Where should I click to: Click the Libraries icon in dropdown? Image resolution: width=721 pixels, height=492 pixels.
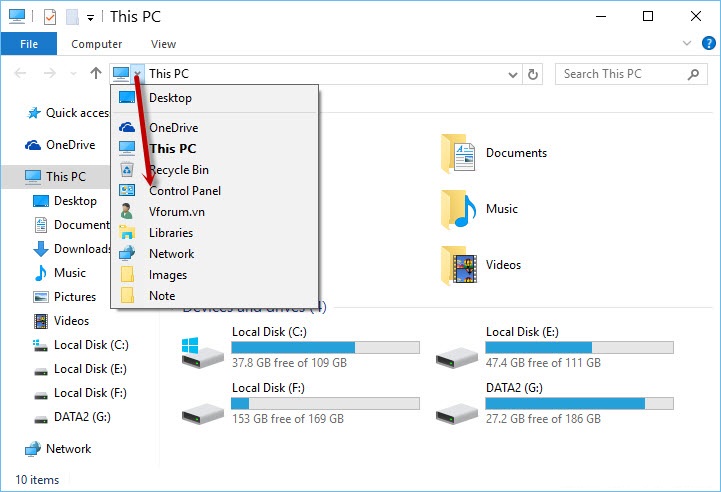pyautogui.click(x=127, y=232)
